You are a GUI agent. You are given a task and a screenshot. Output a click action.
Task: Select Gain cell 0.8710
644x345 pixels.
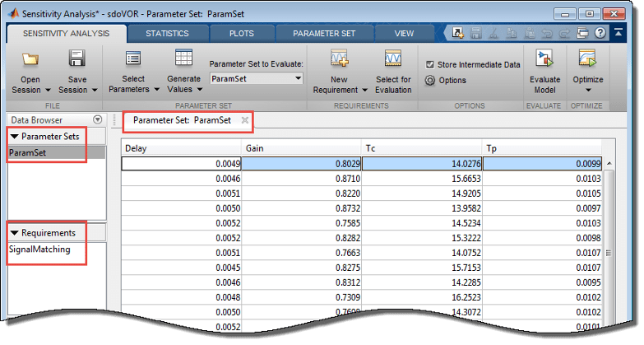tap(301, 179)
